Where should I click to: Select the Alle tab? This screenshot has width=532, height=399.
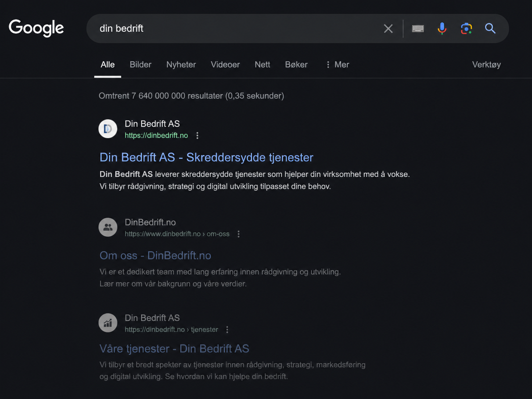[108, 65]
